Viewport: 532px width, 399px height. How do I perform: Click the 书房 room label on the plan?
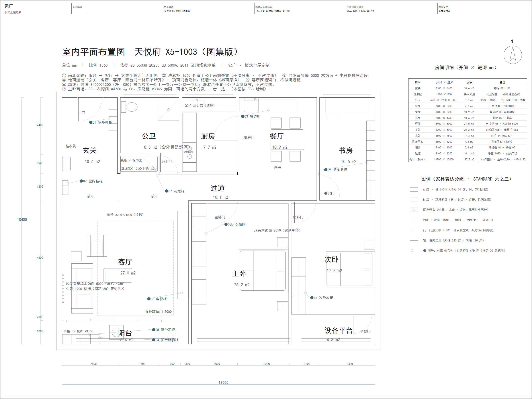(346, 150)
